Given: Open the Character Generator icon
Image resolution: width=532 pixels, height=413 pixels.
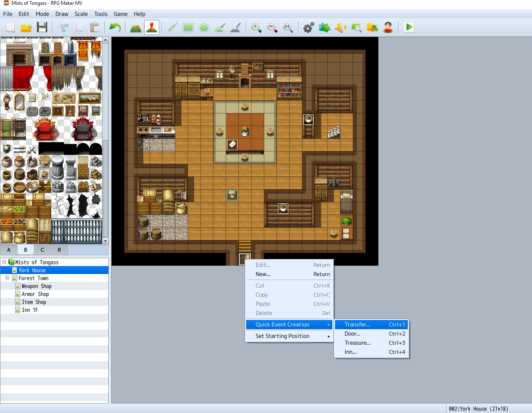Looking at the screenshot, I should tap(388, 27).
